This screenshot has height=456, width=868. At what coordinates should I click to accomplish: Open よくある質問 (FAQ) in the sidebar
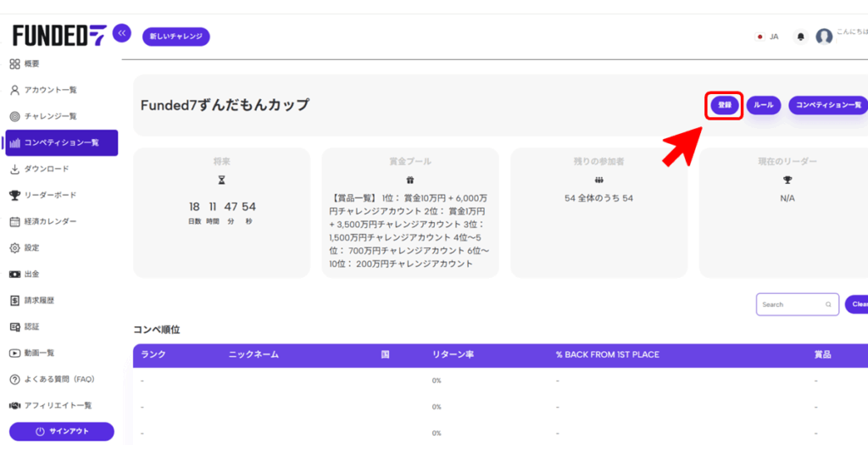pos(59,379)
